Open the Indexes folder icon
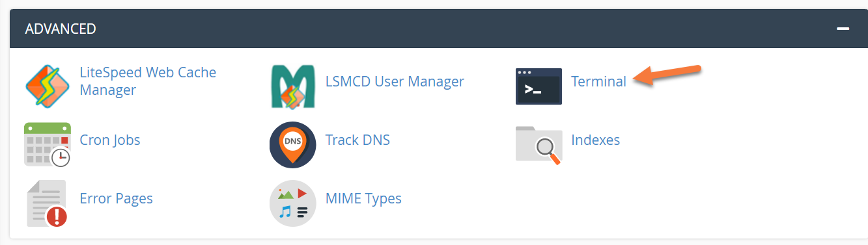868x245 pixels. 539,144
